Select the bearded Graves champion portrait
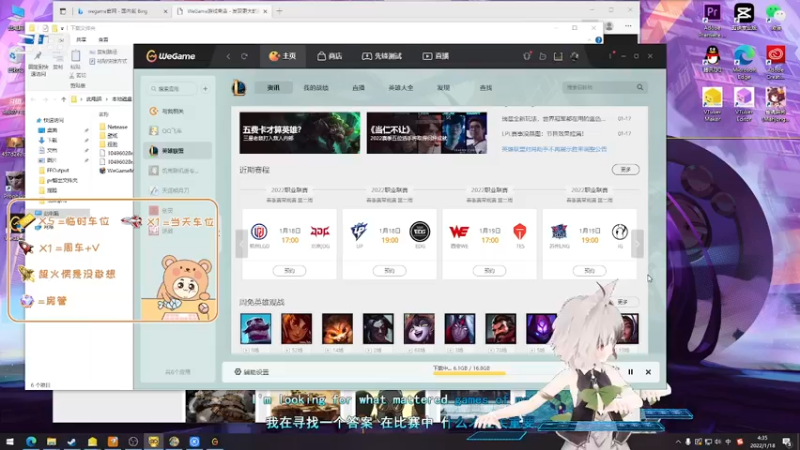The height and width of the screenshot is (450, 800). [501, 329]
